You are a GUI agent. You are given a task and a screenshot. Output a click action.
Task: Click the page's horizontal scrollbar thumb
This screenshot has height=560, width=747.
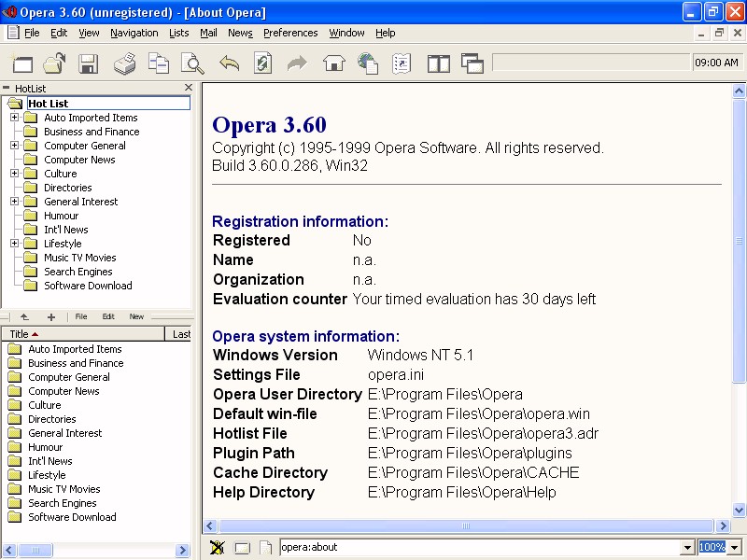pyautogui.click(x=465, y=526)
